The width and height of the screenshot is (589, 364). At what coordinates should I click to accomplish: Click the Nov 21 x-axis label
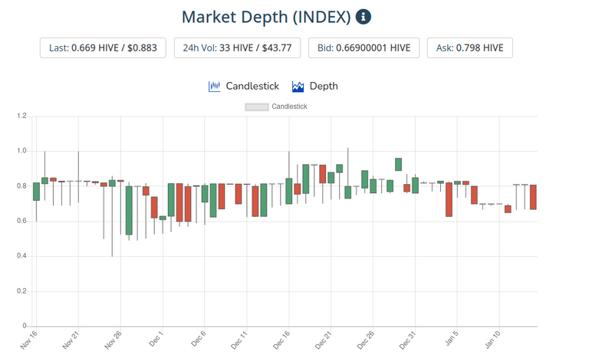(71, 340)
